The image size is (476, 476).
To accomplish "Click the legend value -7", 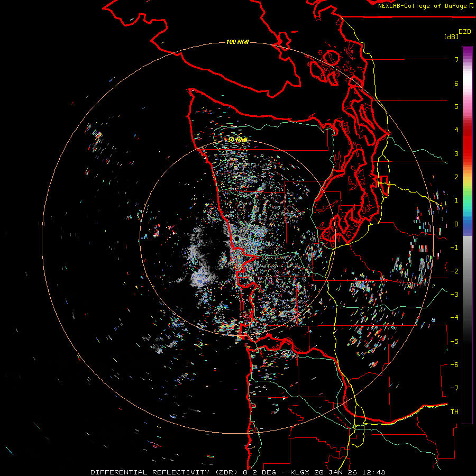I will point(454,388).
